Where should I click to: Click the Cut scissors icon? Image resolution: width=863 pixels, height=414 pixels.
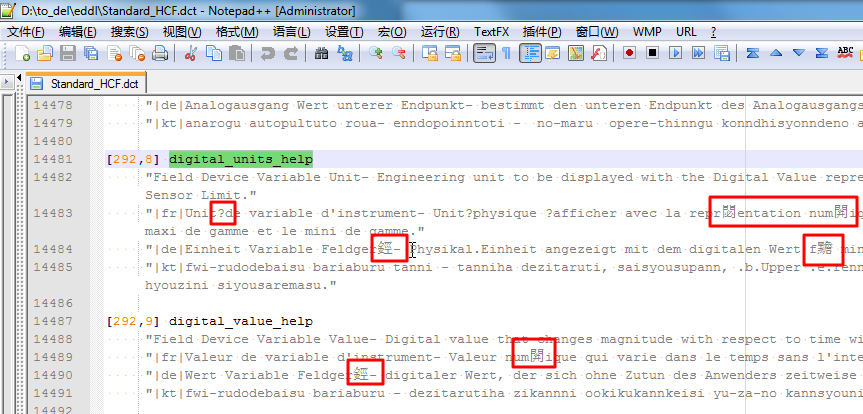191,53
